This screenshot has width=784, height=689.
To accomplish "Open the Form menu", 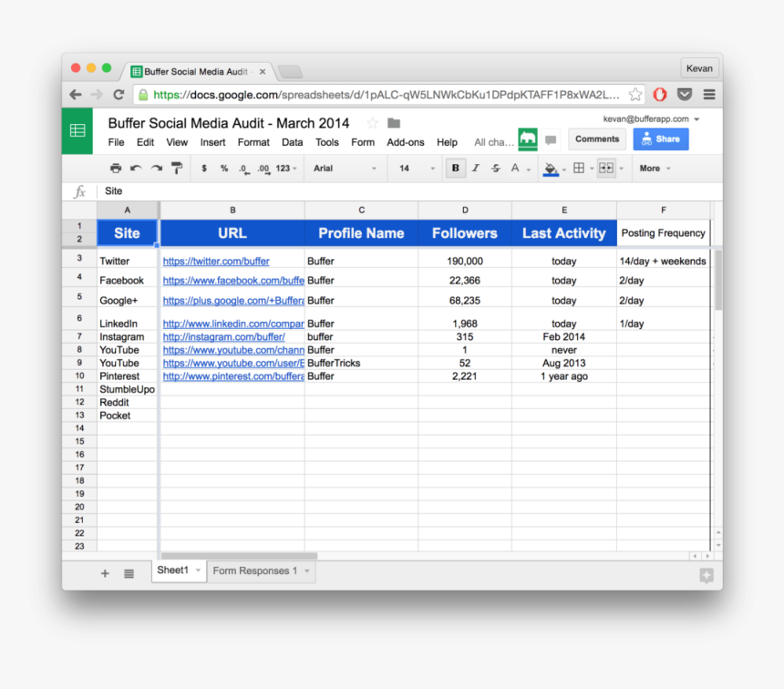I will (x=363, y=142).
